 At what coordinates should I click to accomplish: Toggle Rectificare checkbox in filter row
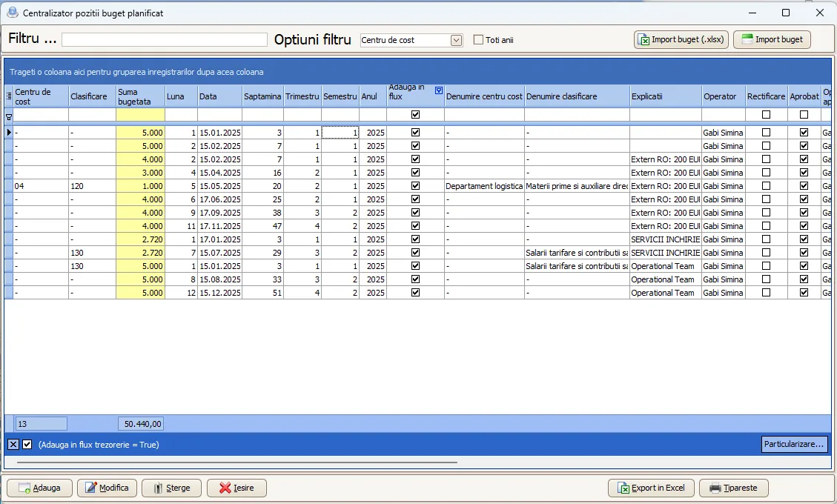pyautogui.click(x=766, y=115)
